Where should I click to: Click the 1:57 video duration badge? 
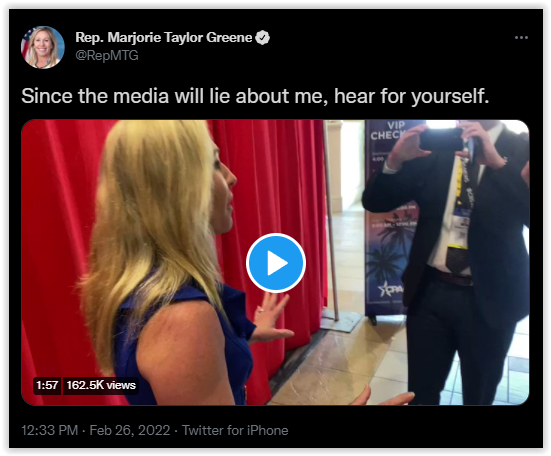pos(47,385)
